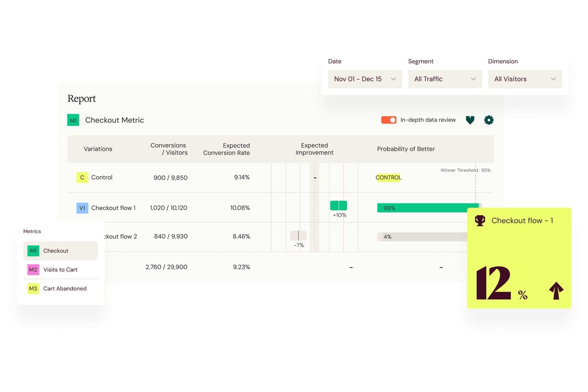Click the Checkout flow 1 variation name
The image size is (588, 392).
point(113,208)
